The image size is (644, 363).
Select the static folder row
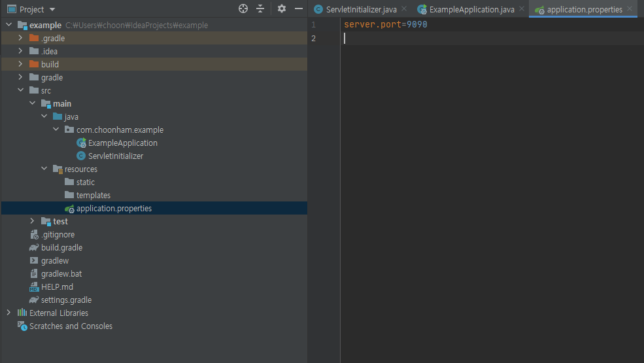[x=154, y=182]
